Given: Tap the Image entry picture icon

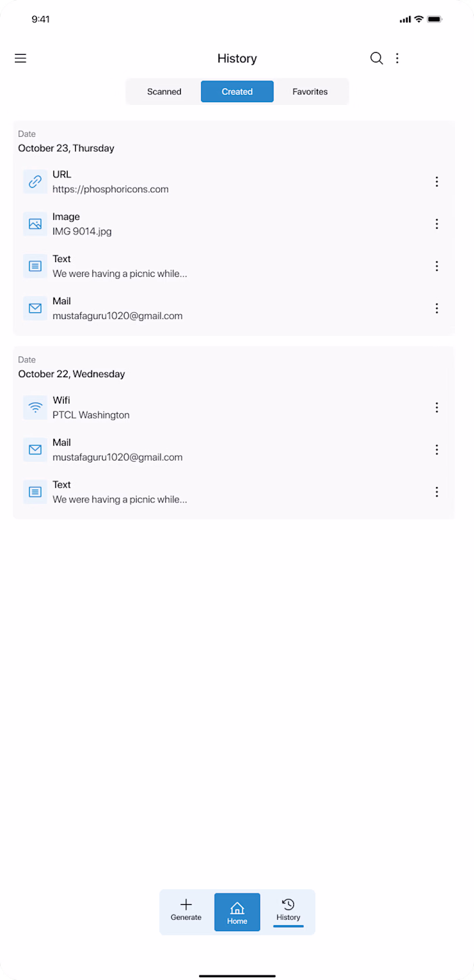Looking at the screenshot, I should point(35,223).
